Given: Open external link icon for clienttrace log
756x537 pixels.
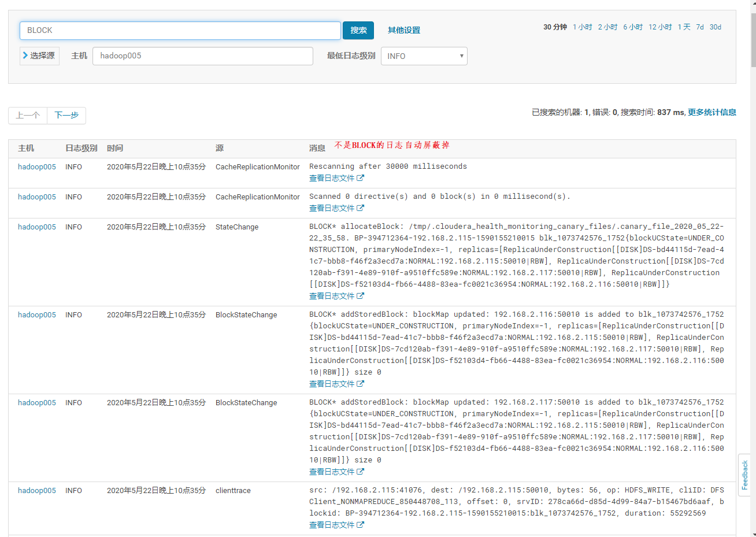Looking at the screenshot, I should coord(361,525).
